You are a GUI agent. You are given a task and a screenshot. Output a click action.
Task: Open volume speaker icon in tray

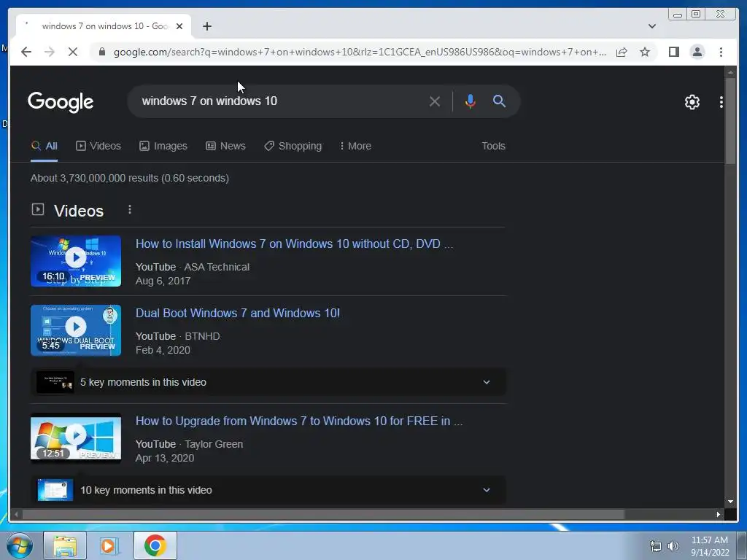[673, 546]
